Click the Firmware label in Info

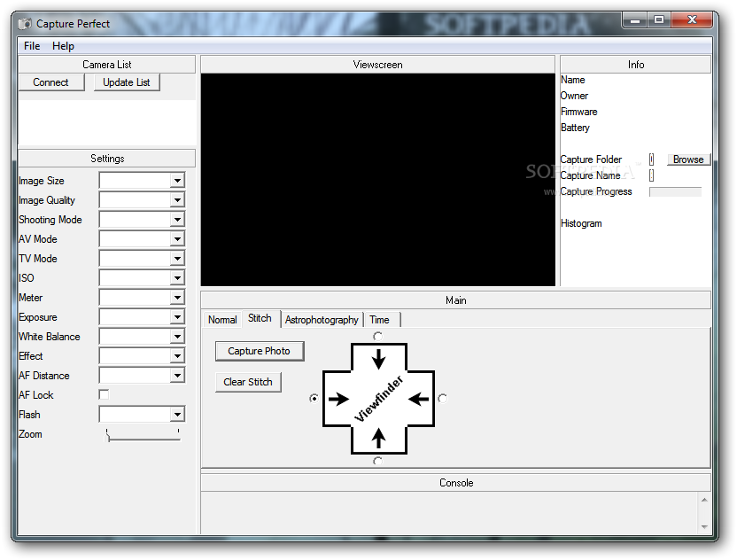click(578, 112)
